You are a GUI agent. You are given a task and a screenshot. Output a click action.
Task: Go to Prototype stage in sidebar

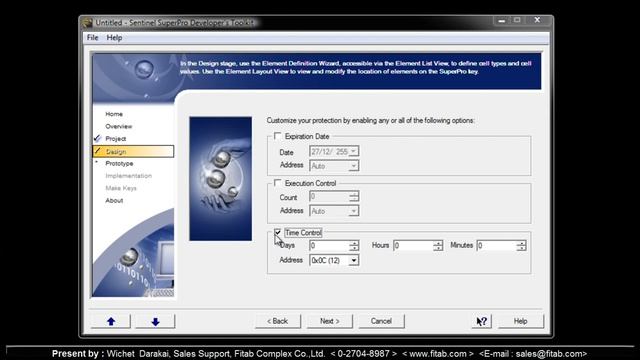tap(119, 163)
